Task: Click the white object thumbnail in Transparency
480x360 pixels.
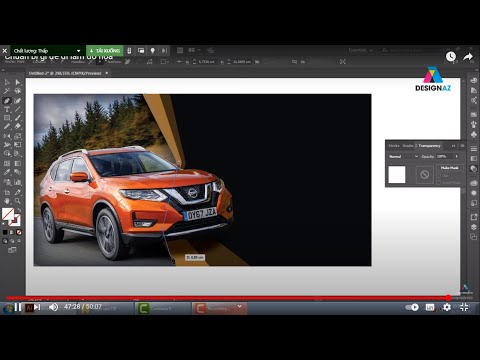Action: (x=397, y=174)
